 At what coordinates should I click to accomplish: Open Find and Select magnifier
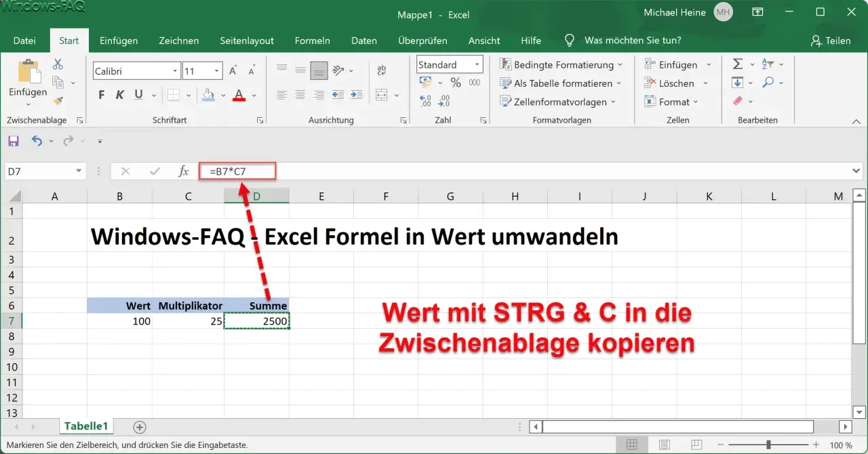click(768, 82)
